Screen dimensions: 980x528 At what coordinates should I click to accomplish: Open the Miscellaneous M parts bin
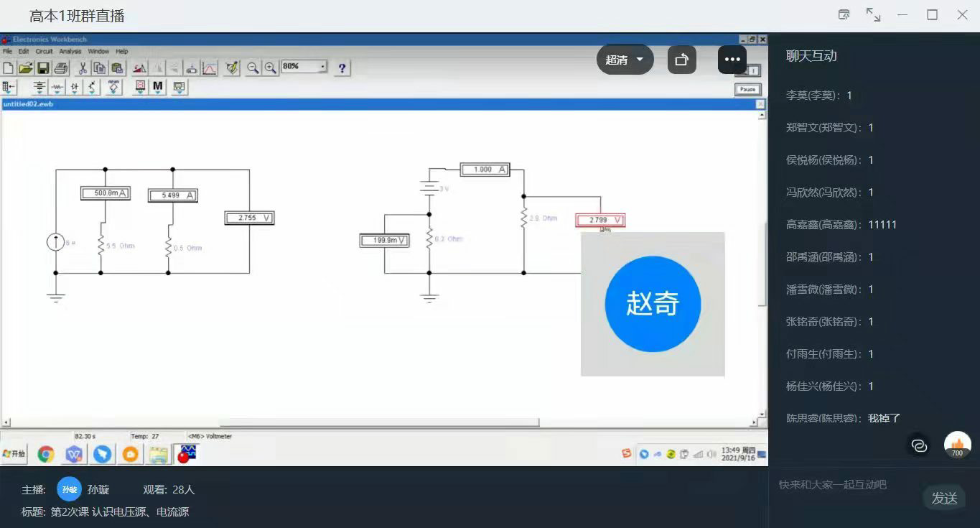point(158,87)
